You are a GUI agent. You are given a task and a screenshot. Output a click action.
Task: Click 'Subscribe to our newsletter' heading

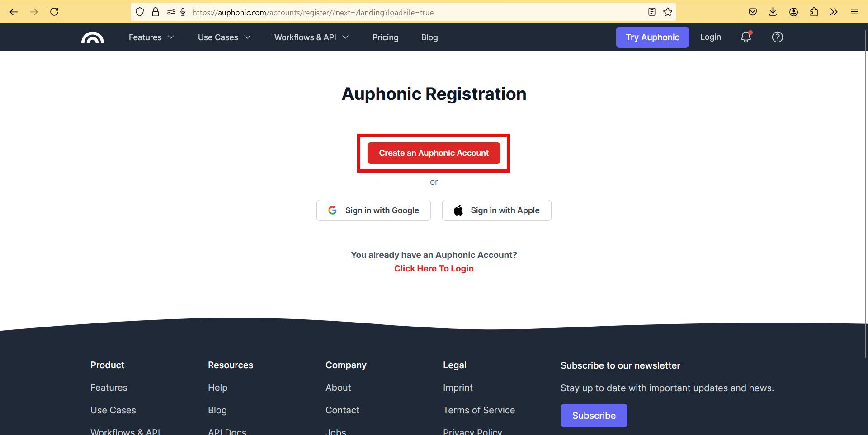620,365
